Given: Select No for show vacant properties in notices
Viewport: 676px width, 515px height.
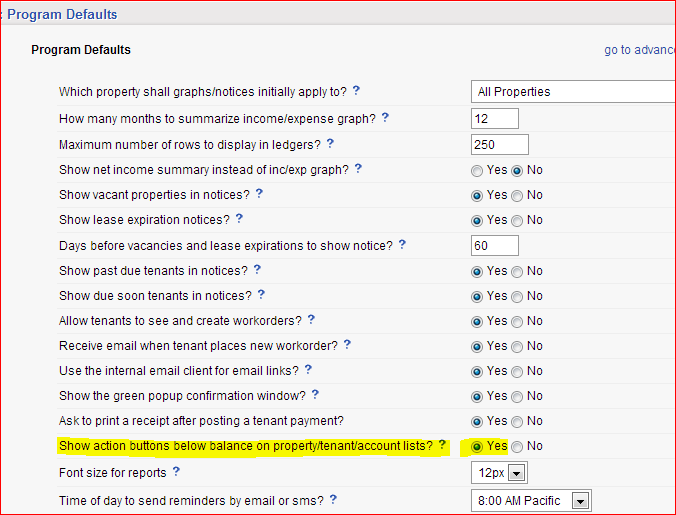Looking at the screenshot, I should (x=517, y=196).
